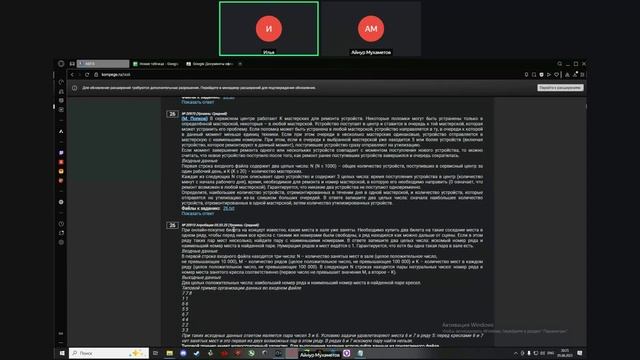Go back to the previous page

pyautogui.click(x=72, y=75)
